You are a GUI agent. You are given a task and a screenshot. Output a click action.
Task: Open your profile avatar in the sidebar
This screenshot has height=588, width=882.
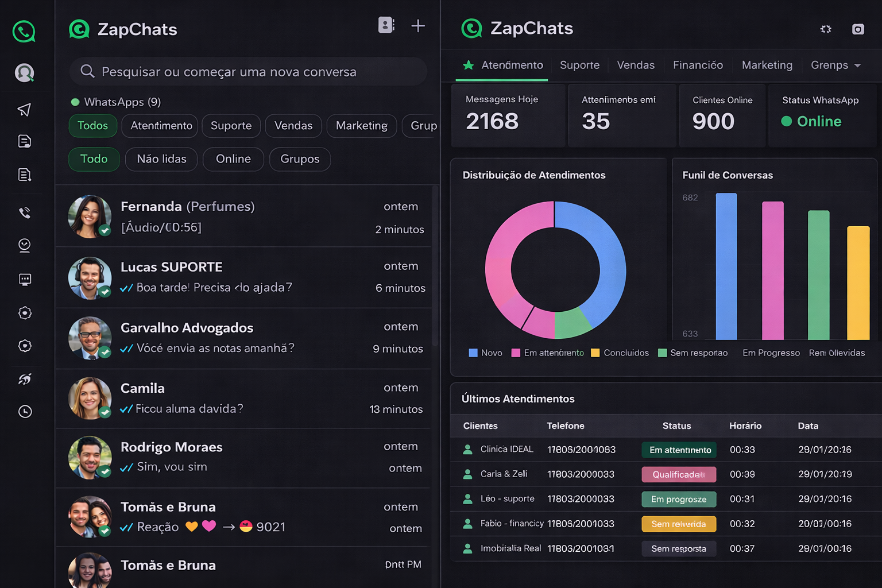pyautogui.click(x=24, y=73)
